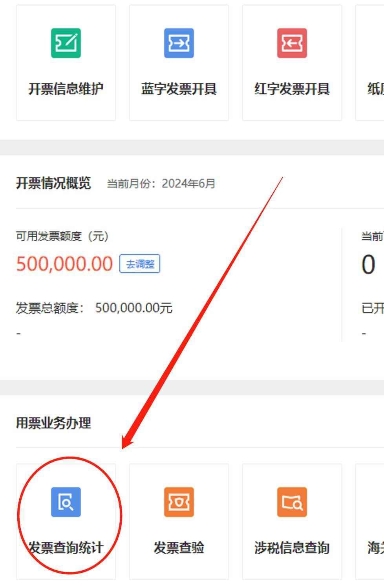Select the 蓝字发票开具 text label
The height and width of the screenshot is (588, 384).
tap(179, 89)
